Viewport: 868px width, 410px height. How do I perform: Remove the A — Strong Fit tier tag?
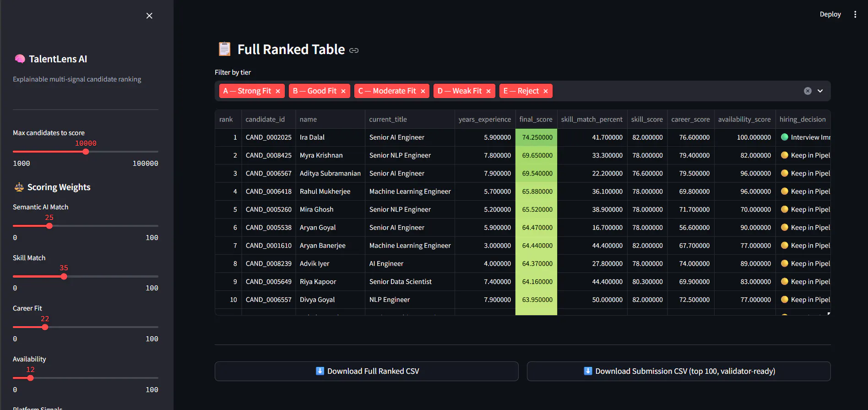[x=278, y=91]
